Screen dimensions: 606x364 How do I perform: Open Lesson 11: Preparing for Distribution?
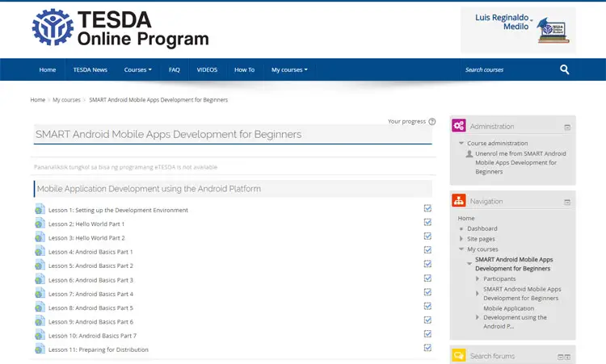(99, 349)
